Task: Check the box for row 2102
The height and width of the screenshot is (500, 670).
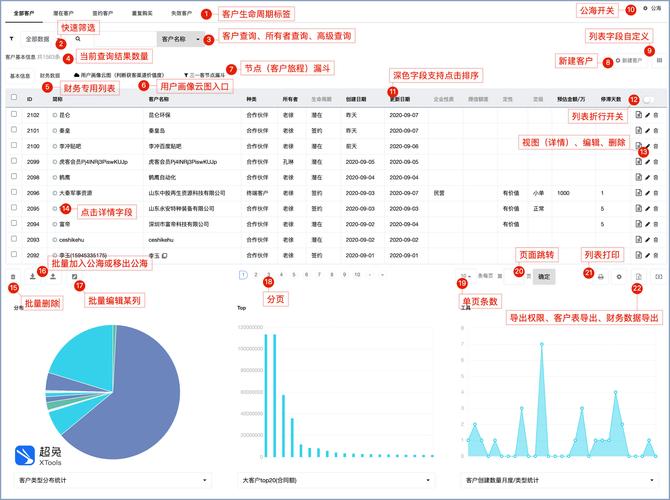Action: (14, 114)
